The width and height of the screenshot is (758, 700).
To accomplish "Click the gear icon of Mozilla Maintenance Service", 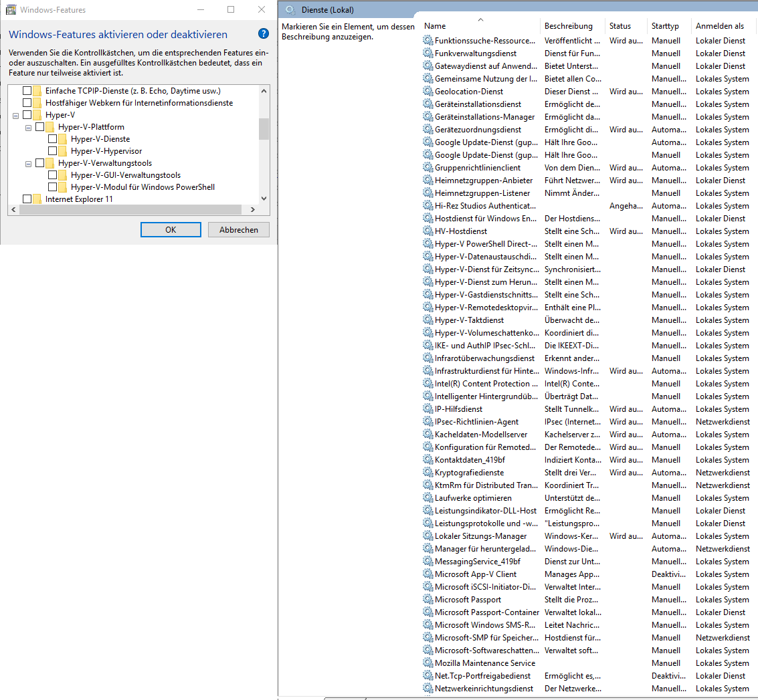I will click(428, 663).
